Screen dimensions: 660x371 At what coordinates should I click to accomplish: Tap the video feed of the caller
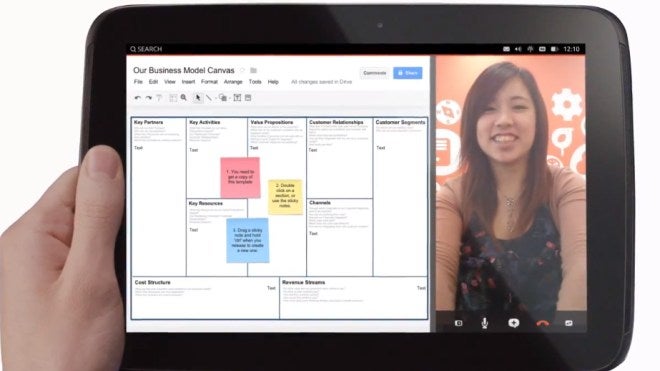(511, 183)
